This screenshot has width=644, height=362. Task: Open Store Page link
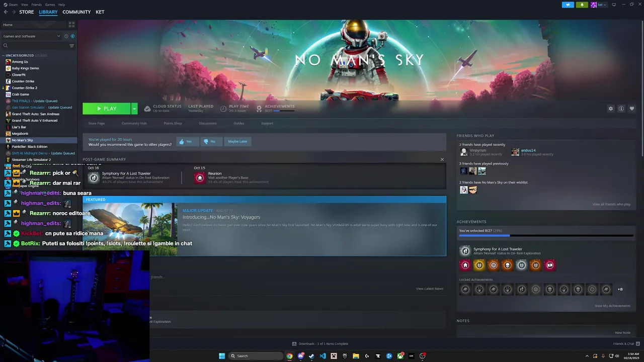97,123
